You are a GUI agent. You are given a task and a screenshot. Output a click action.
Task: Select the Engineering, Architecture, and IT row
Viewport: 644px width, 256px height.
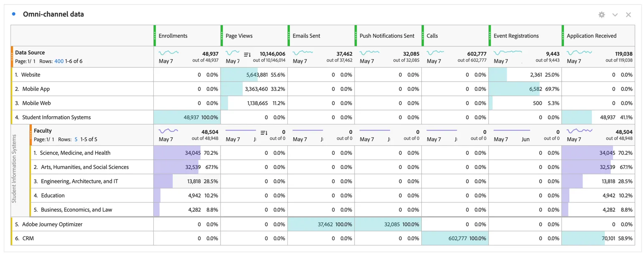(92, 181)
